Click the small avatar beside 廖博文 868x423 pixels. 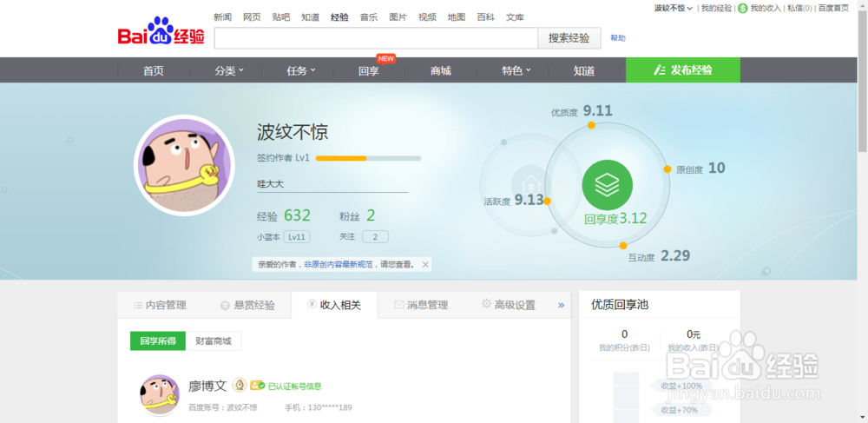pyautogui.click(x=160, y=394)
